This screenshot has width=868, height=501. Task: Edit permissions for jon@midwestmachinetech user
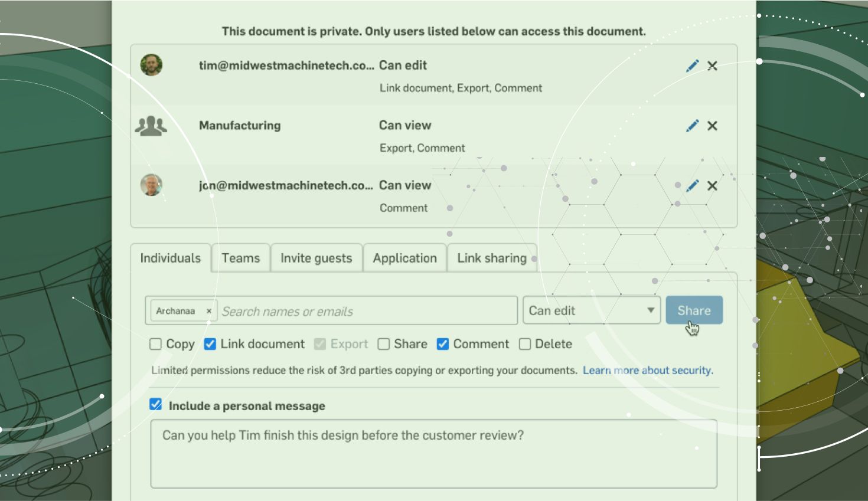pos(692,186)
